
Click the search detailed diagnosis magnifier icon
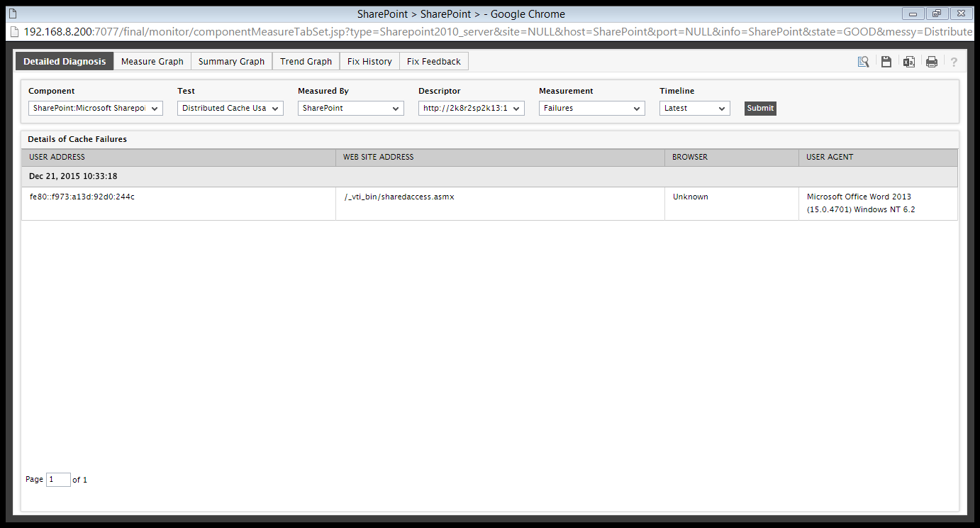[x=863, y=62]
